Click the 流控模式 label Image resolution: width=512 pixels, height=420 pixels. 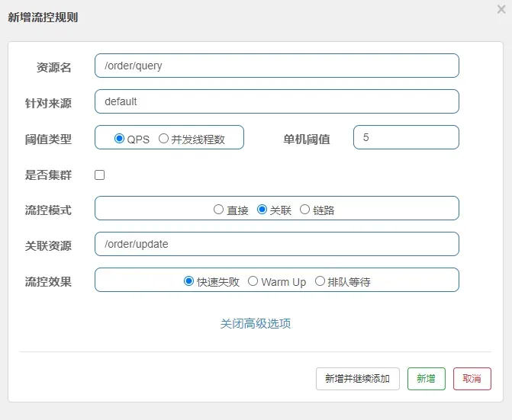(x=48, y=210)
